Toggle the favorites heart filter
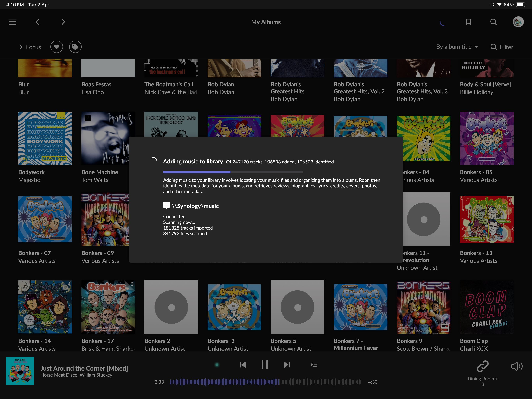Image resolution: width=532 pixels, height=399 pixels. 56,47
